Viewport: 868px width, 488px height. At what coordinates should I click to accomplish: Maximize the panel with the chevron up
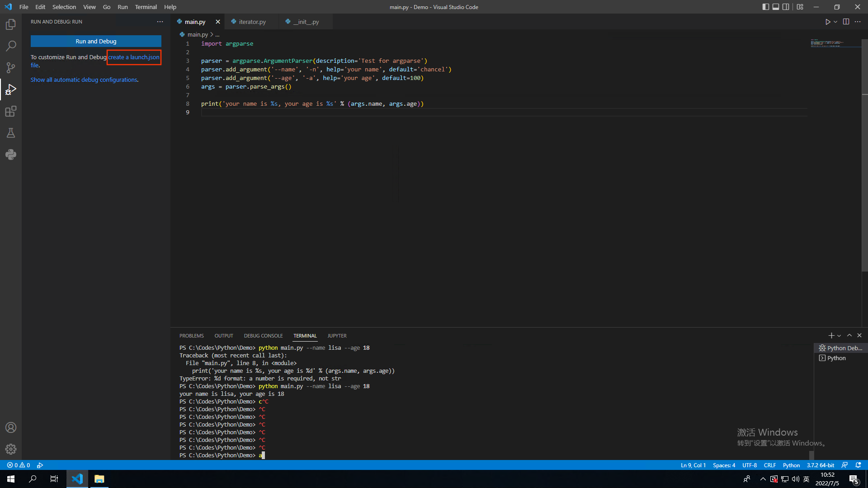click(849, 335)
